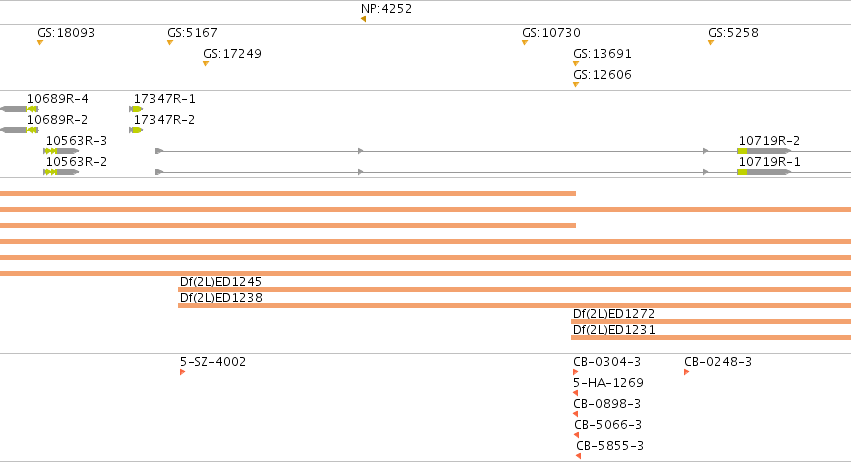Click the 5-HA-1269 text label
This screenshot has height=462, width=851.
[x=608, y=383]
